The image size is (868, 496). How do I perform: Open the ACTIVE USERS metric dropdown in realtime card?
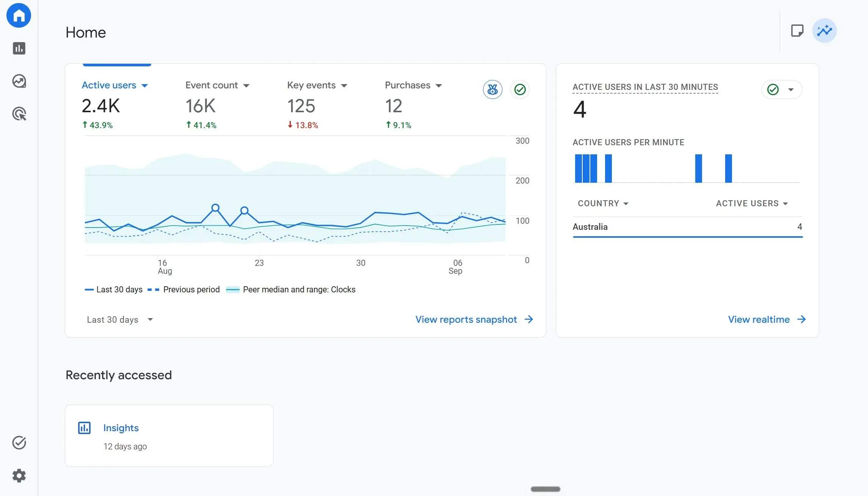point(752,204)
